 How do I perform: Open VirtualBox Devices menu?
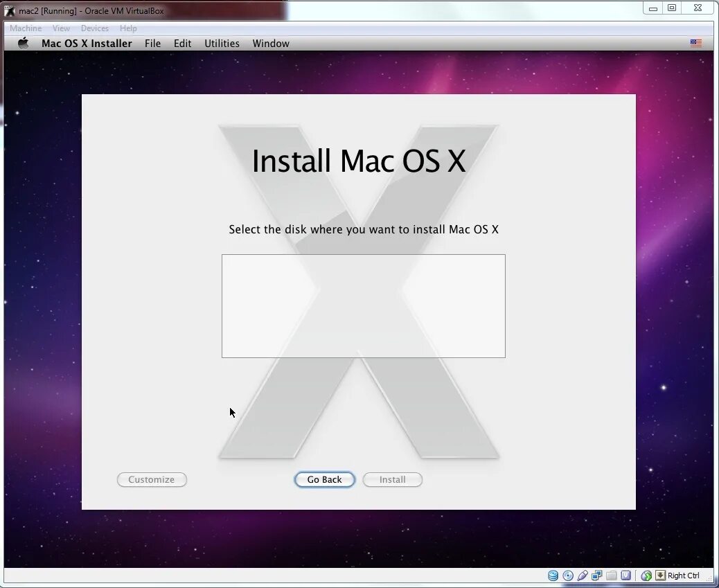95,28
